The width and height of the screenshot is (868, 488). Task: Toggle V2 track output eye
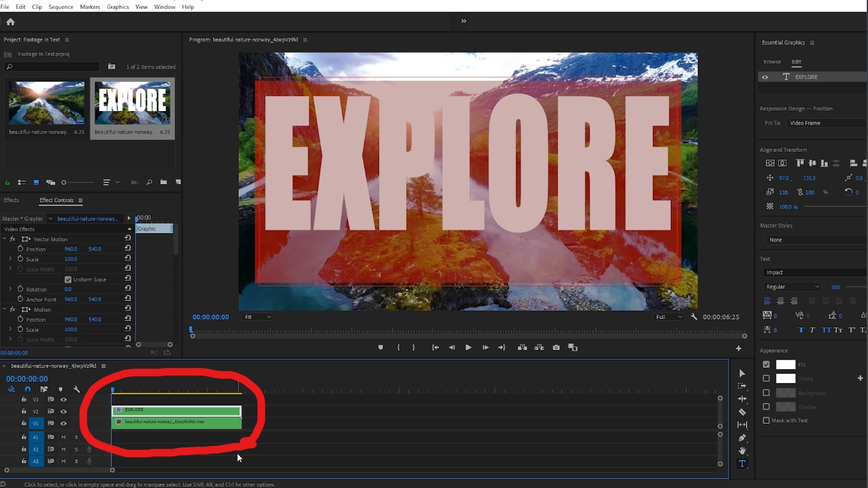(x=63, y=411)
